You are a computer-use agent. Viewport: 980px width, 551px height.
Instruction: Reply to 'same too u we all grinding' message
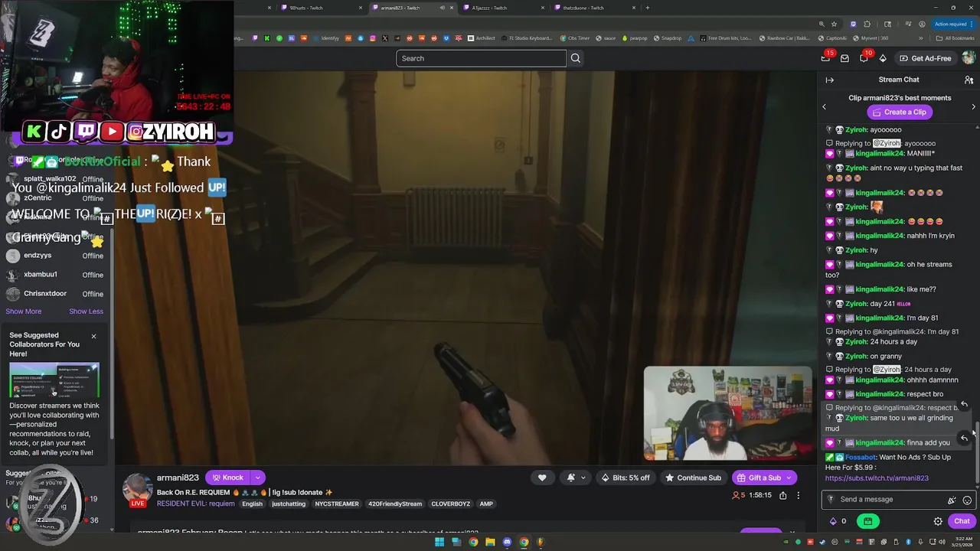point(964,404)
